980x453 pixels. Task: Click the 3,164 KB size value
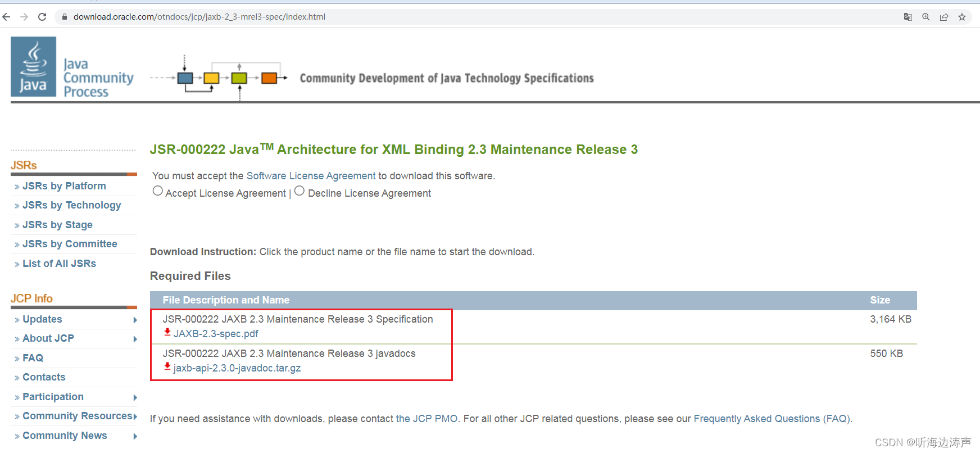891,319
